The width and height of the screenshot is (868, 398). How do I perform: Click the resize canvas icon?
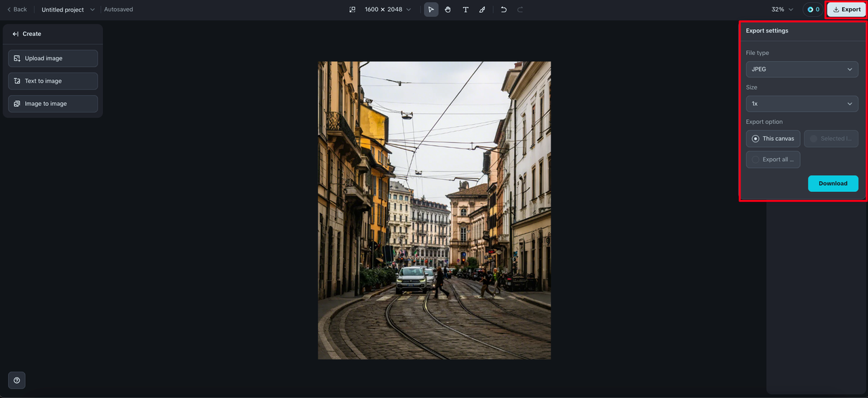352,9
